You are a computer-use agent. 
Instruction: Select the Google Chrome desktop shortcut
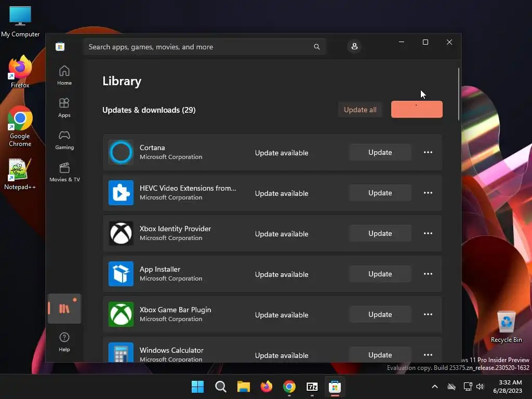tap(20, 126)
